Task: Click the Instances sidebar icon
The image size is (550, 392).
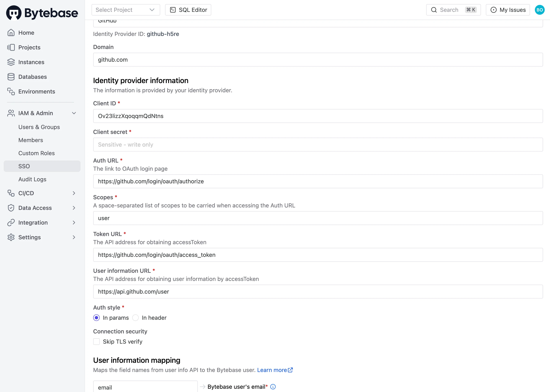Action: point(11,62)
